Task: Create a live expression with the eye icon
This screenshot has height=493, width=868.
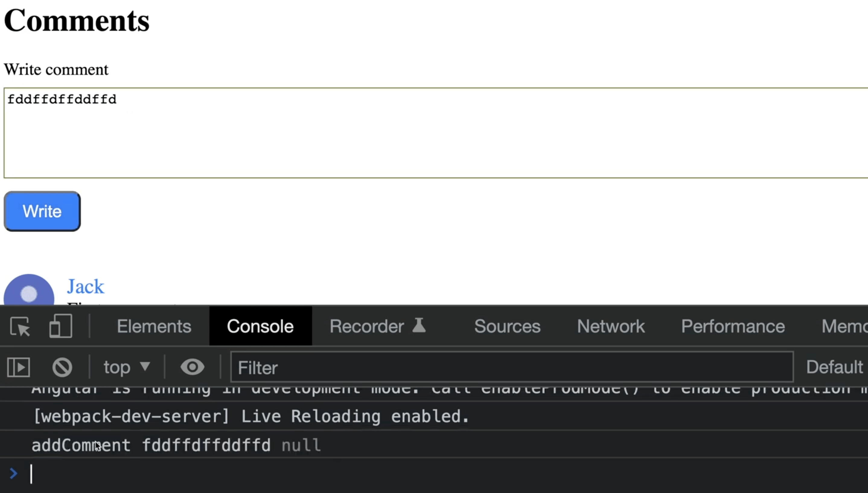Action: click(192, 367)
